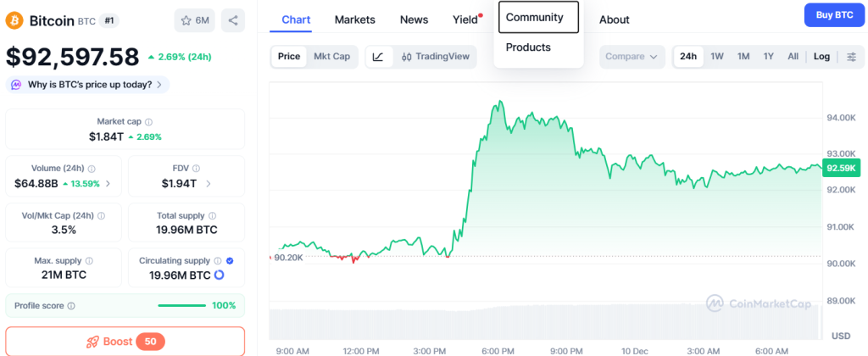Image resolution: width=868 pixels, height=356 pixels.
Task: Click the share icon next to watchlist
Action: click(232, 20)
